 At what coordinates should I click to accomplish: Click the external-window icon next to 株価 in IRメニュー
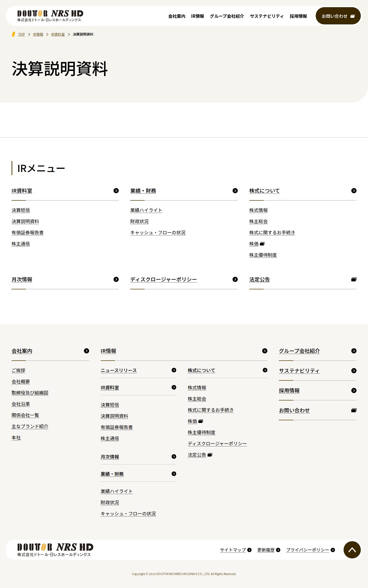point(262,244)
